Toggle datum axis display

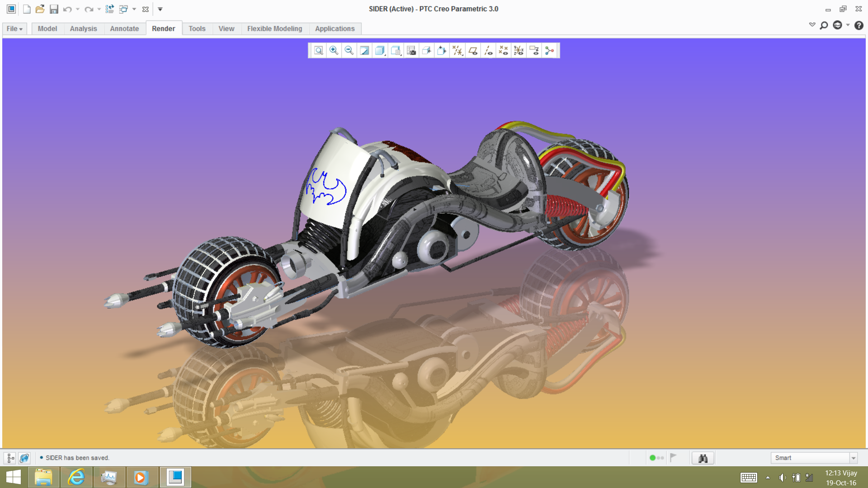coord(488,51)
